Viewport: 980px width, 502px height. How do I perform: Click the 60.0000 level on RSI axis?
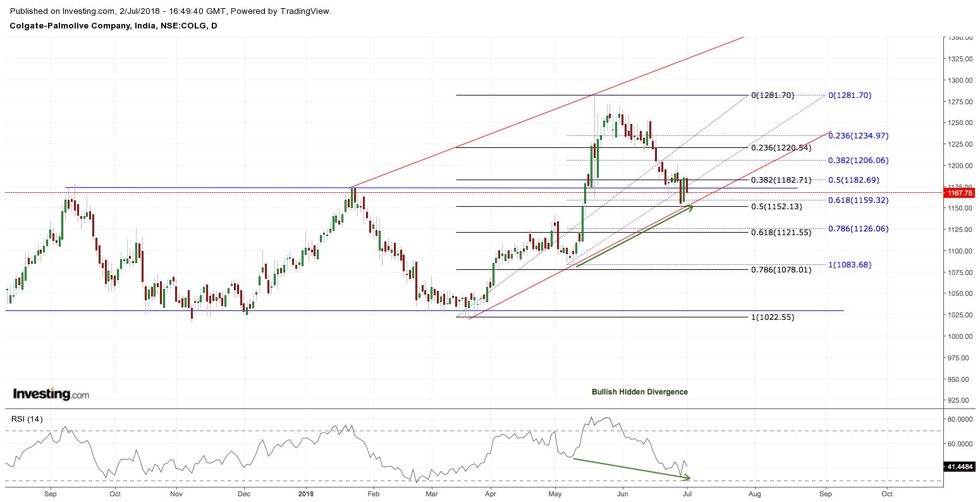[961, 444]
